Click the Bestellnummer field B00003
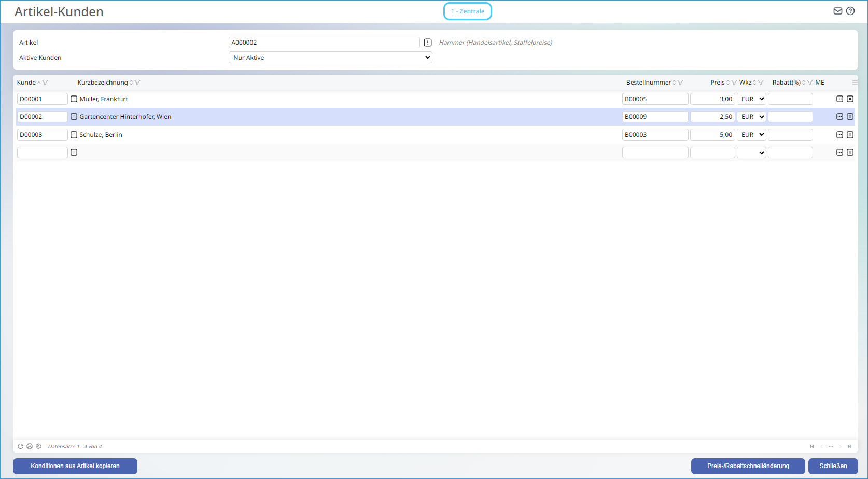Image resolution: width=868 pixels, height=479 pixels. point(655,135)
